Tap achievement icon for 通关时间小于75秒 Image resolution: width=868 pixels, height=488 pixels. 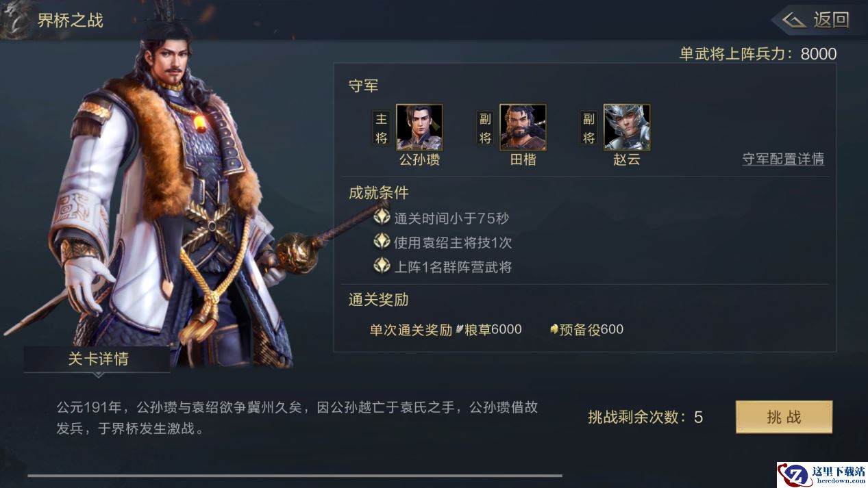(382, 218)
